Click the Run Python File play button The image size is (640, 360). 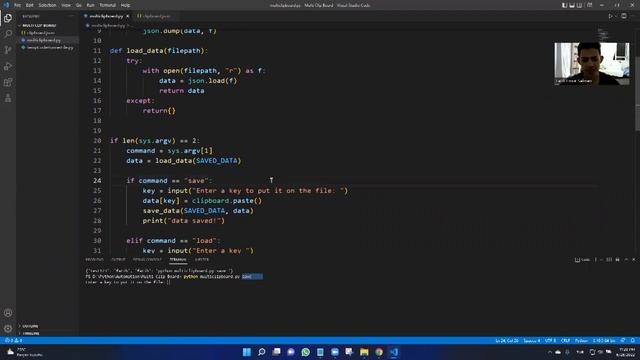click(x=610, y=16)
